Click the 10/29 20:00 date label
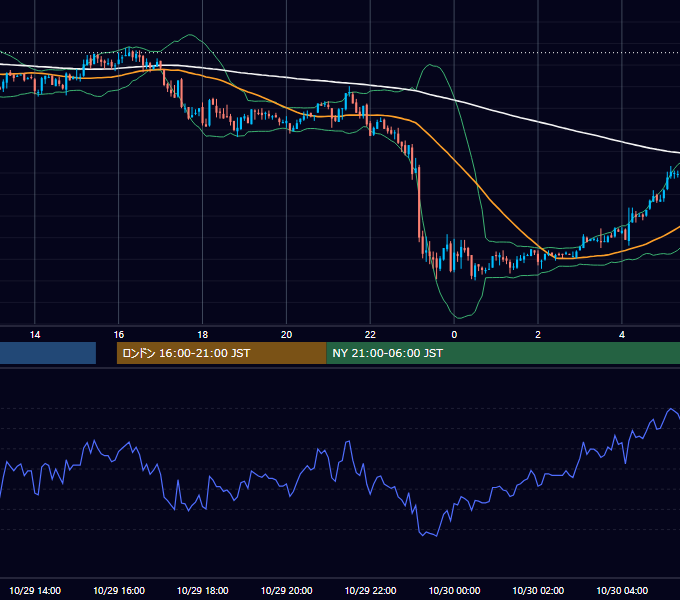The height and width of the screenshot is (600, 680). click(286, 590)
